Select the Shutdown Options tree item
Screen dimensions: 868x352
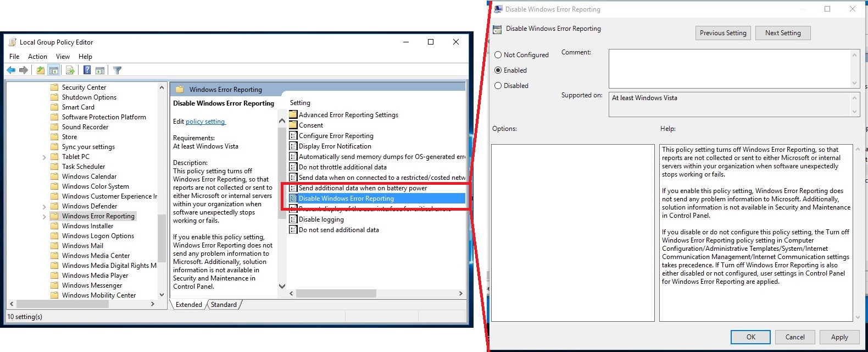click(x=89, y=97)
